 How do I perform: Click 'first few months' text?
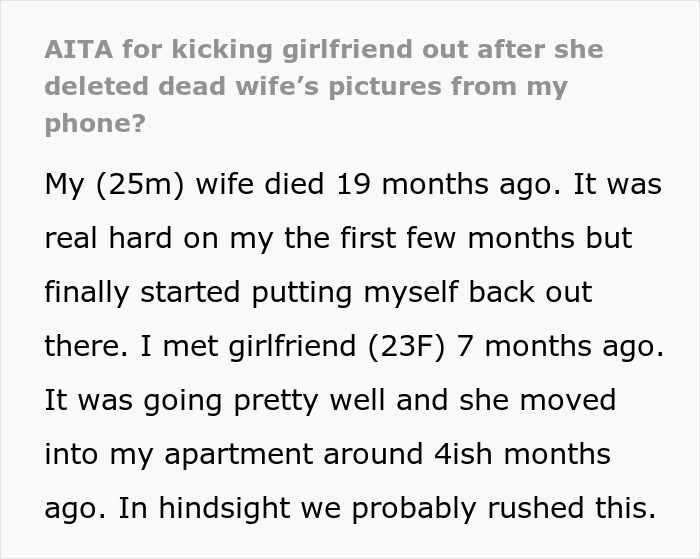coord(457,238)
